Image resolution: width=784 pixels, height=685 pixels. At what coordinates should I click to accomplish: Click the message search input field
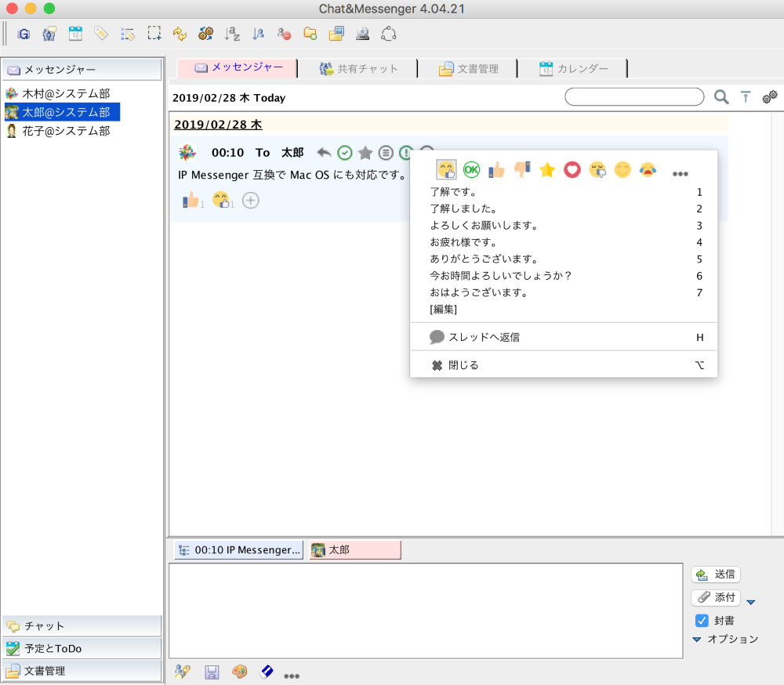pyautogui.click(x=634, y=97)
